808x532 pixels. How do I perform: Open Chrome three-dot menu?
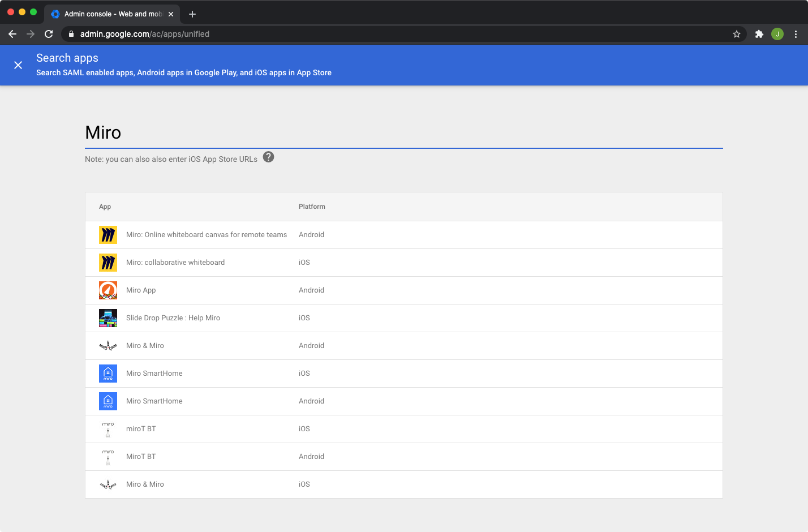click(796, 34)
